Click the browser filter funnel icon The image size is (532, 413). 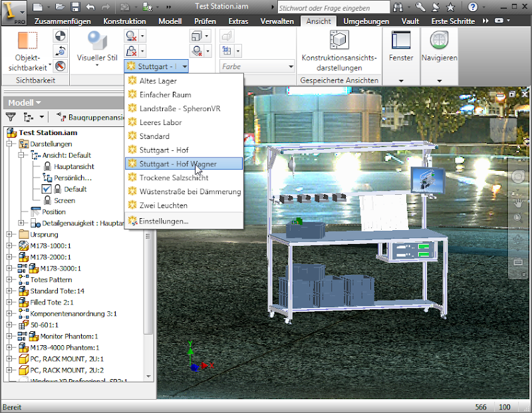pyautogui.click(x=11, y=118)
